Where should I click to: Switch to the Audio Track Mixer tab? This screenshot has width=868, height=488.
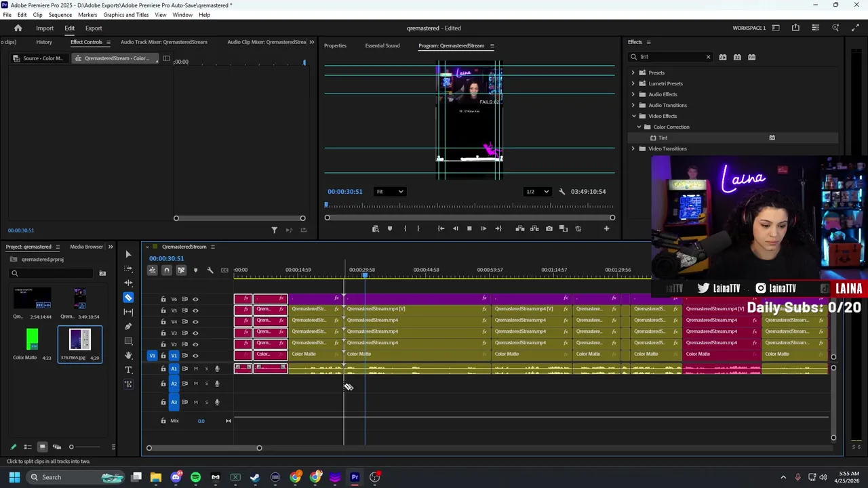coord(164,42)
